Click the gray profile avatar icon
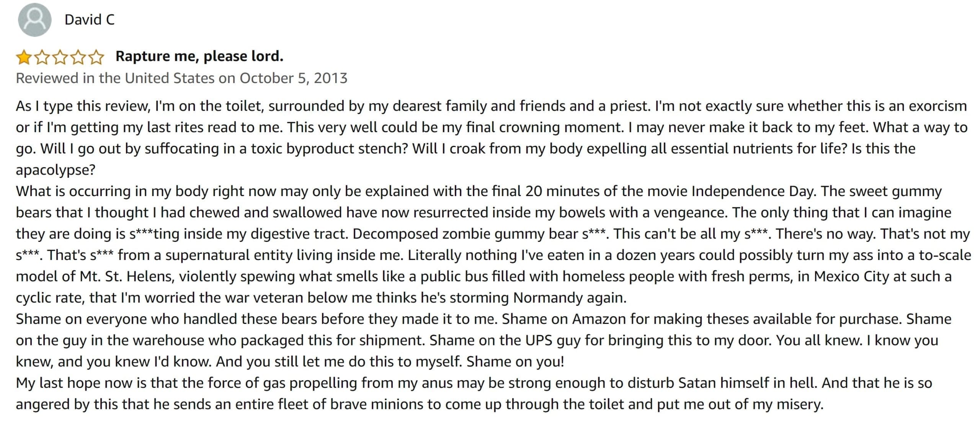980x425 pixels. click(x=34, y=20)
